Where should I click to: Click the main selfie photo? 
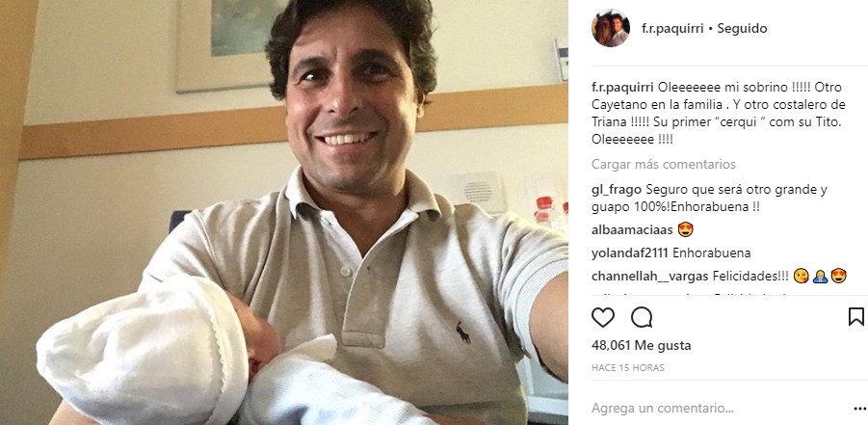[284, 212]
